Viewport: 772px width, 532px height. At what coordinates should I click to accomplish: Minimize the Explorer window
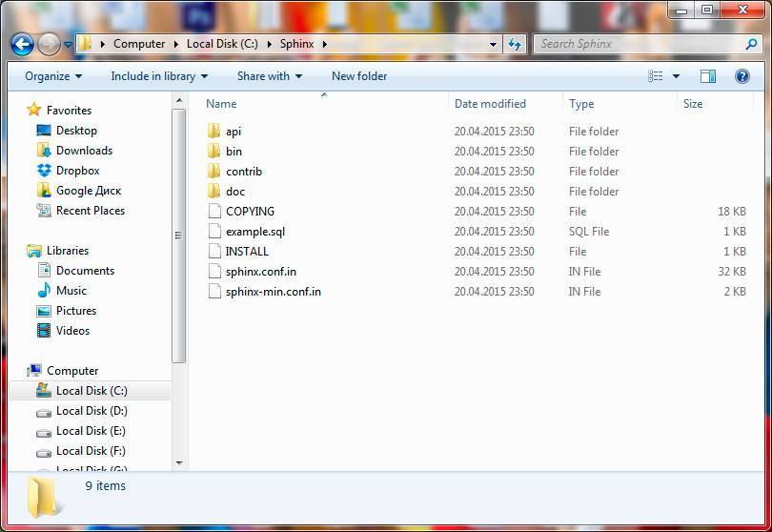pos(681,10)
